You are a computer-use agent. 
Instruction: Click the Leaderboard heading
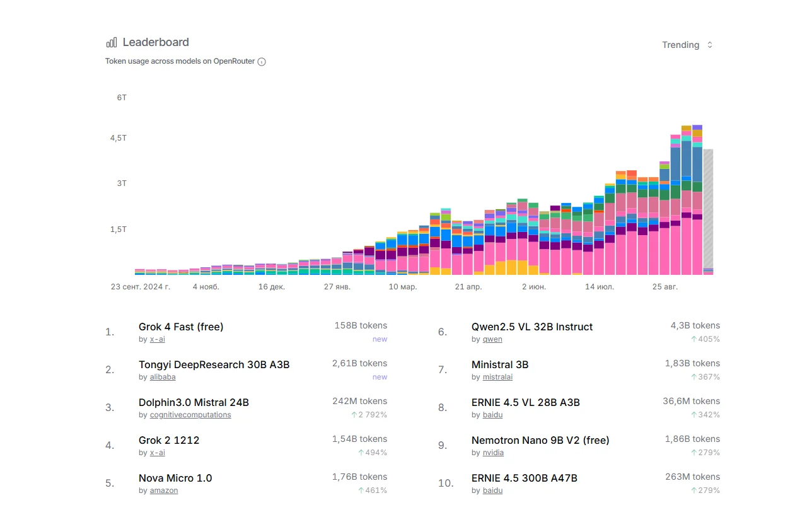pyautogui.click(x=156, y=42)
